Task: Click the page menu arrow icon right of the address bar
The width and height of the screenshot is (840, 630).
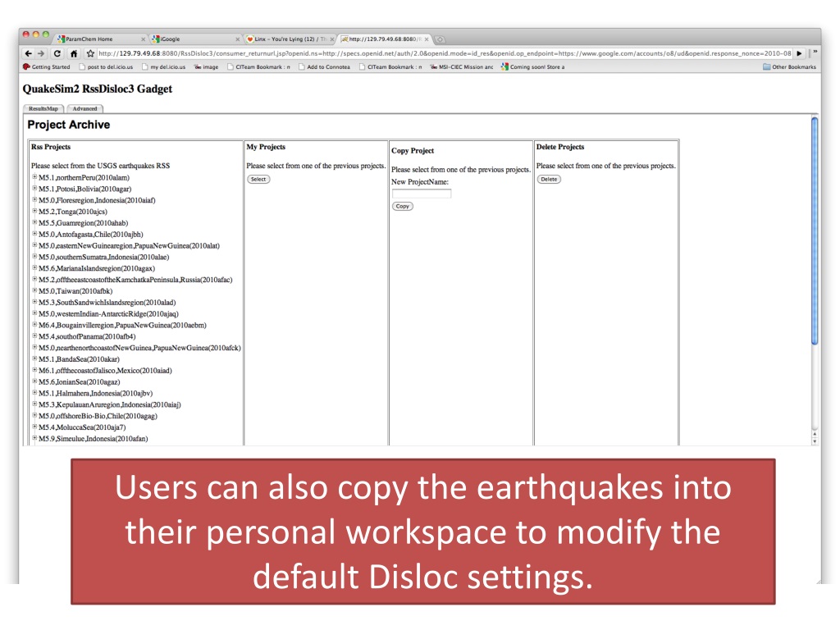Action: [799, 53]
